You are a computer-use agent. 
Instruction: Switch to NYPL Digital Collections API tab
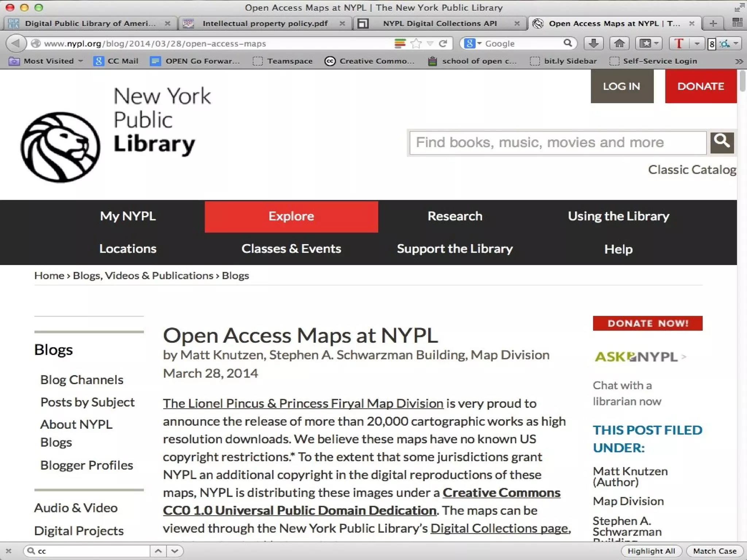tap(440, 24)
